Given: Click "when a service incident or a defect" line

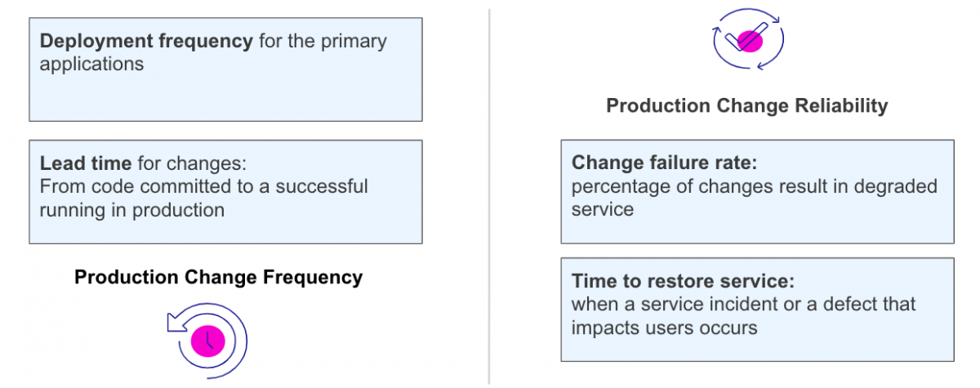Looking at the screenshot, I should point(743,305).
